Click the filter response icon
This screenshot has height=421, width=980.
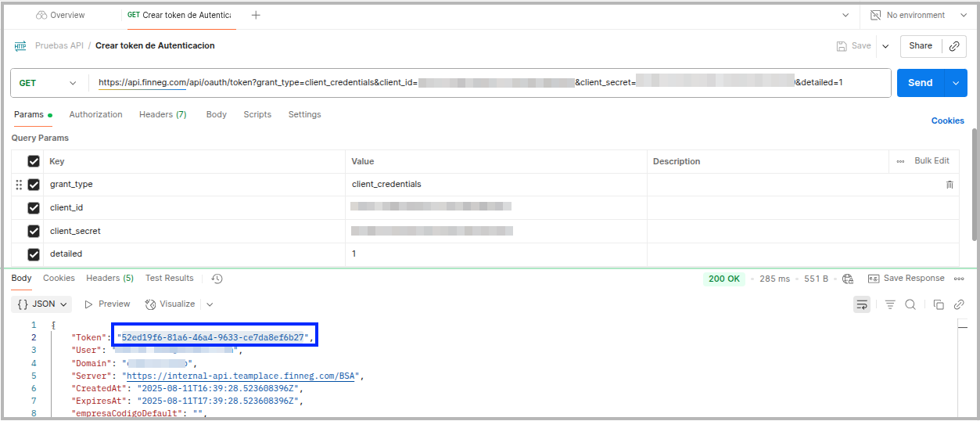(890, 304)
